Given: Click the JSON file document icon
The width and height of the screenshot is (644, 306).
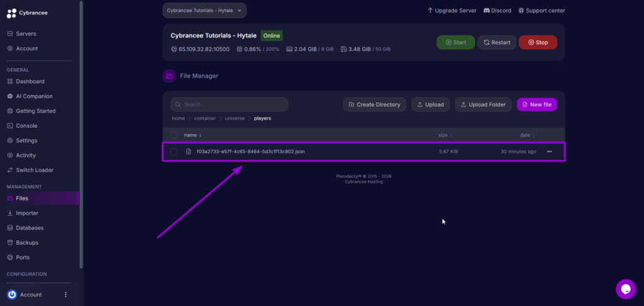Looking at the screenshot, I should coord(188,152).
